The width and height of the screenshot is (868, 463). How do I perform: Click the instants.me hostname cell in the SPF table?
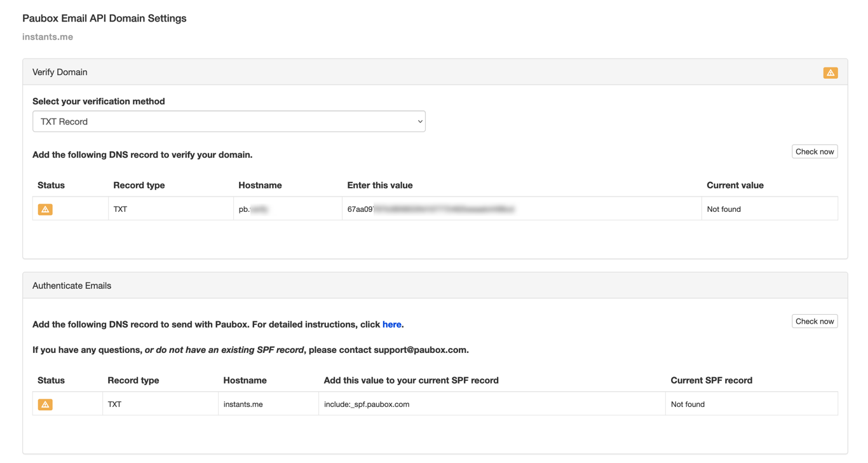[x=243, y=404]
